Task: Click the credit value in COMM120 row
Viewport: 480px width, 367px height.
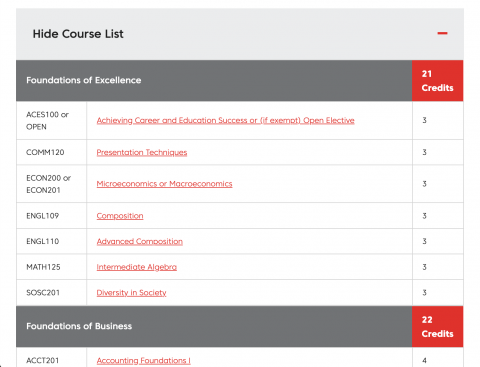Action: pyautogui.click(x=424, y=152)
